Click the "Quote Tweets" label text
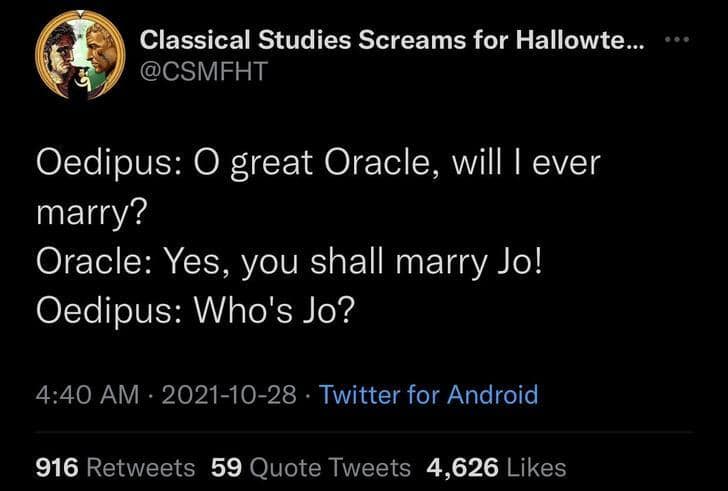 click(x=330, y=467)
